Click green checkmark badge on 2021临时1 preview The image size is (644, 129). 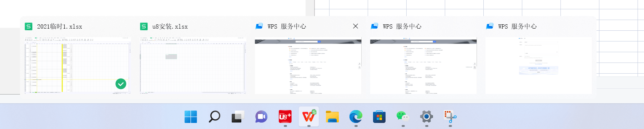click(x=121, y=84)
